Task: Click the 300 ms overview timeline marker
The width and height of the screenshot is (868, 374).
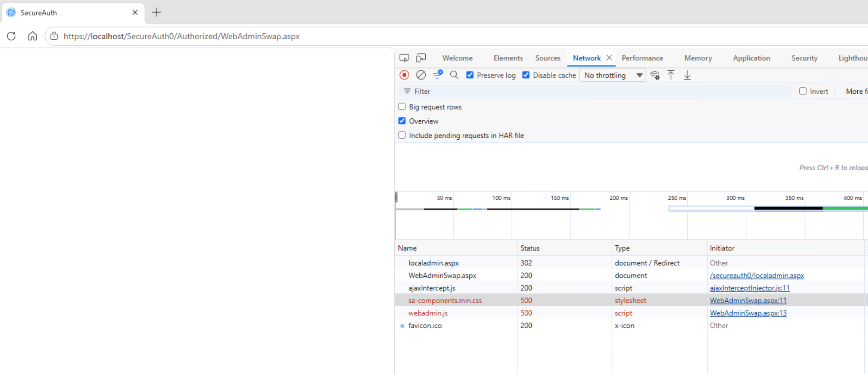Action: click(x=735, y=198)
